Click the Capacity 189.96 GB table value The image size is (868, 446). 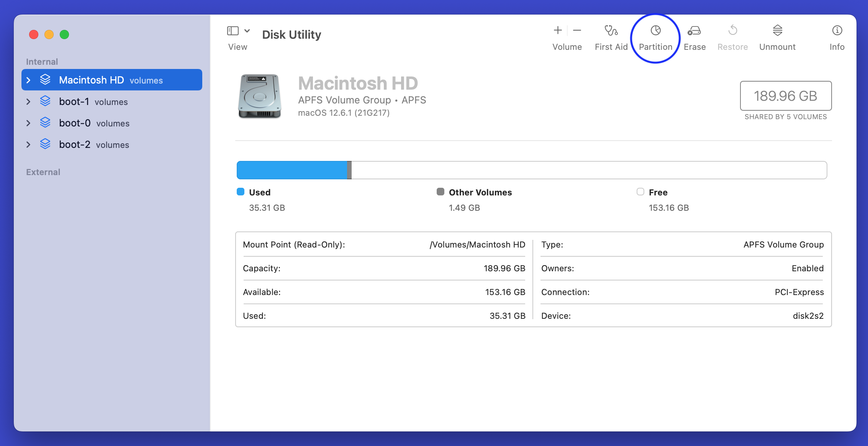click(x=504, y=268)
